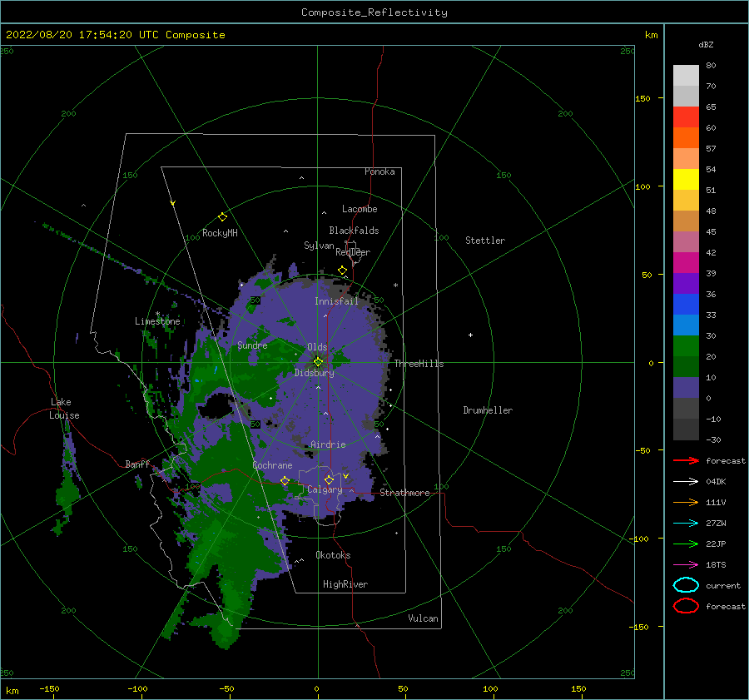749x700 pixels.
Task: Click the 'current' legend label
Action: pos(722,585)
